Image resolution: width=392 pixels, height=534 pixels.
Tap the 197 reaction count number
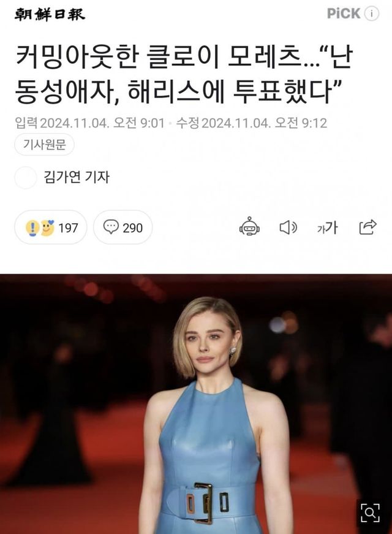(x=68, y=228)
